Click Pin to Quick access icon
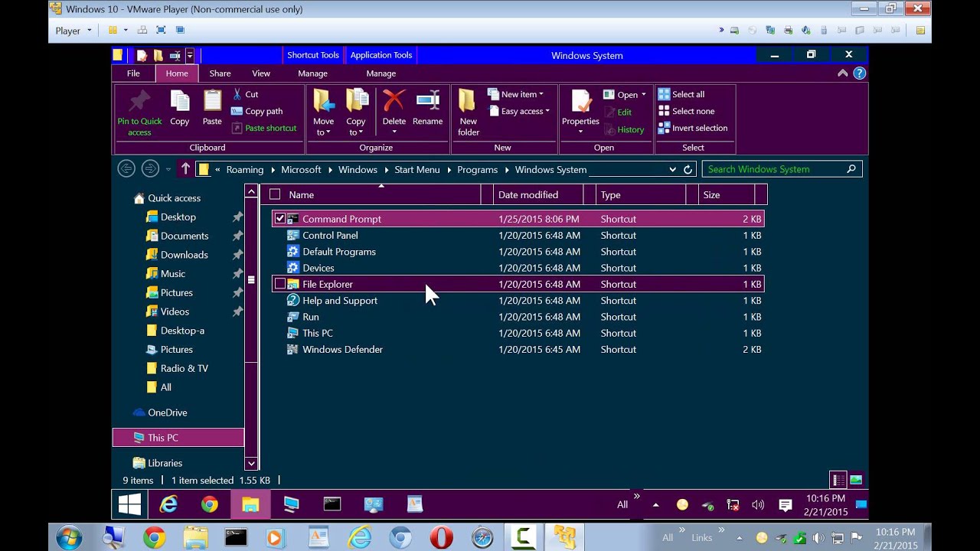The width and height of the screenshot is (980, 551). pos(139,101)
